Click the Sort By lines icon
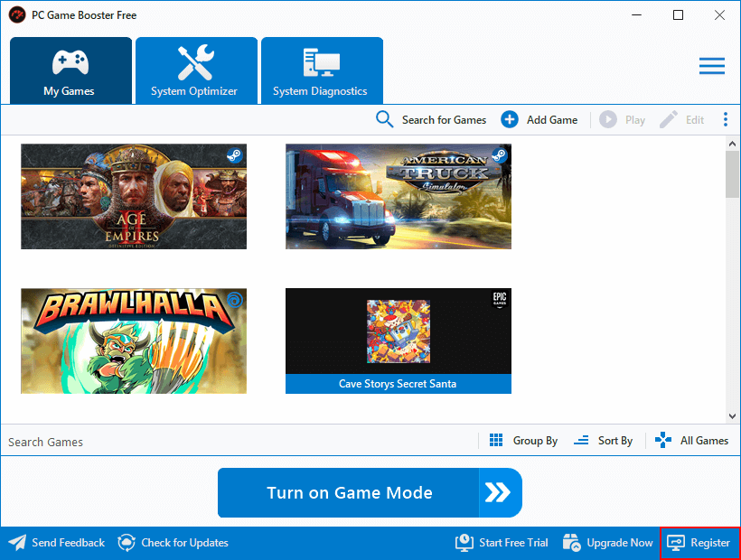 point(581,440)
